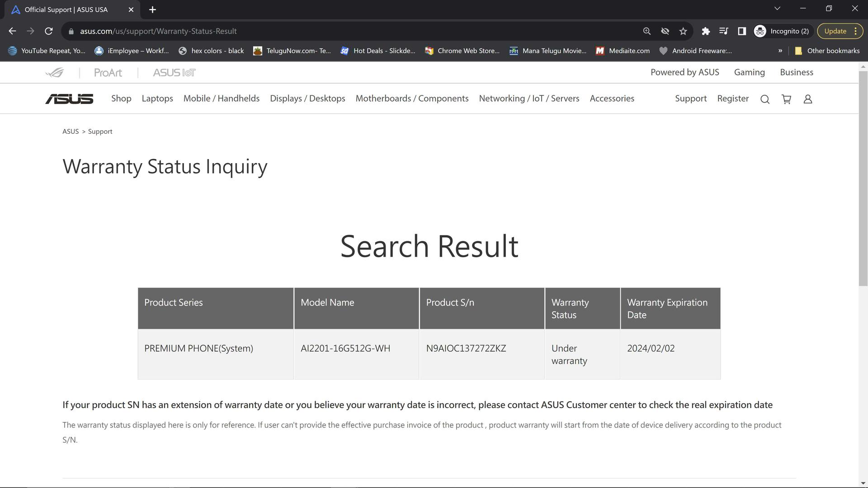Screen dimensions: 868x488
Task: Open Mana Telugu Movie bookmark
Action: pyautogui.click(x=548, y=51)
